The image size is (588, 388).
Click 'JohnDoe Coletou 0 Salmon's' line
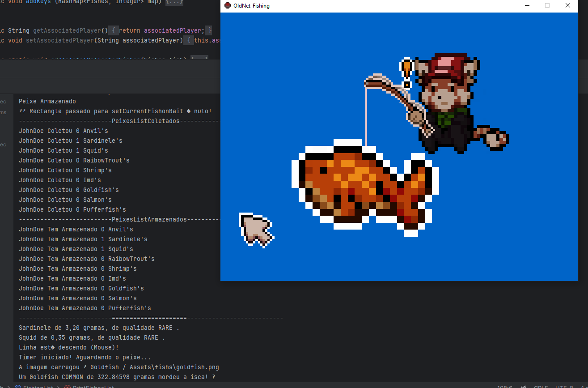click(x=65, y=200)
